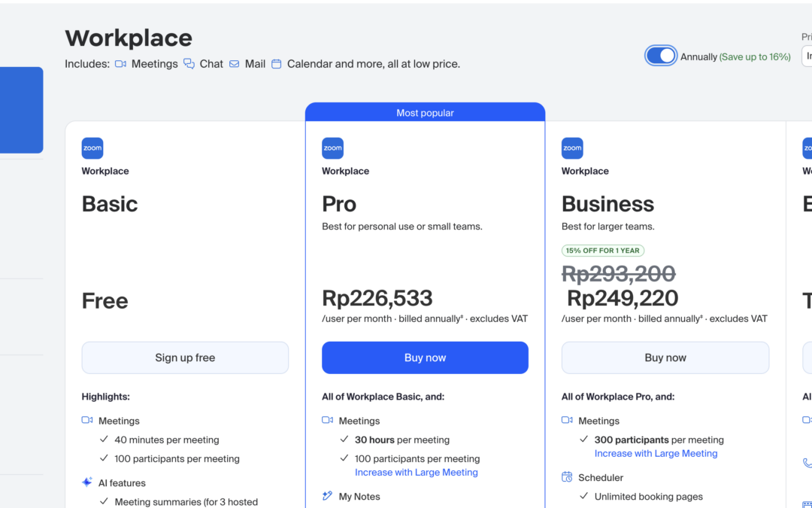Viewport: 812px width, 508px height.
Task: Toggle the Annually billing switch
Action: click(x=660, y=56)
